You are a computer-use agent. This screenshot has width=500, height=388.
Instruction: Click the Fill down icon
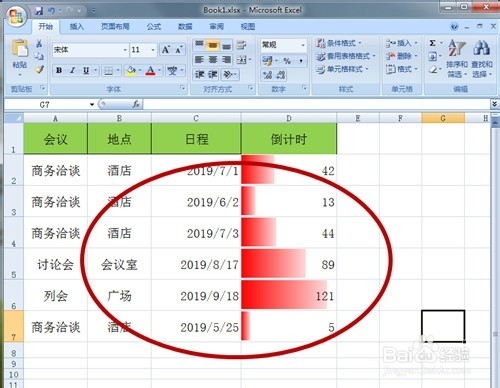pyautogui.click(x=433, y=57)
